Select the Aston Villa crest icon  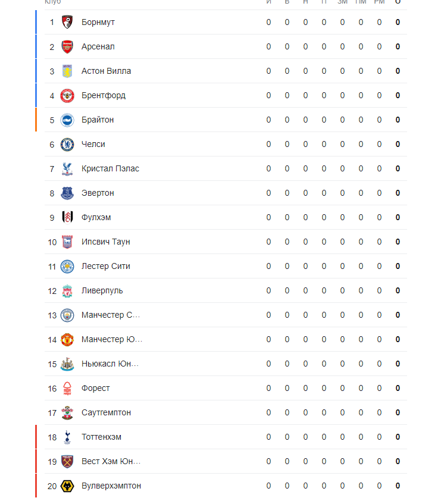(x=67, y=71)
